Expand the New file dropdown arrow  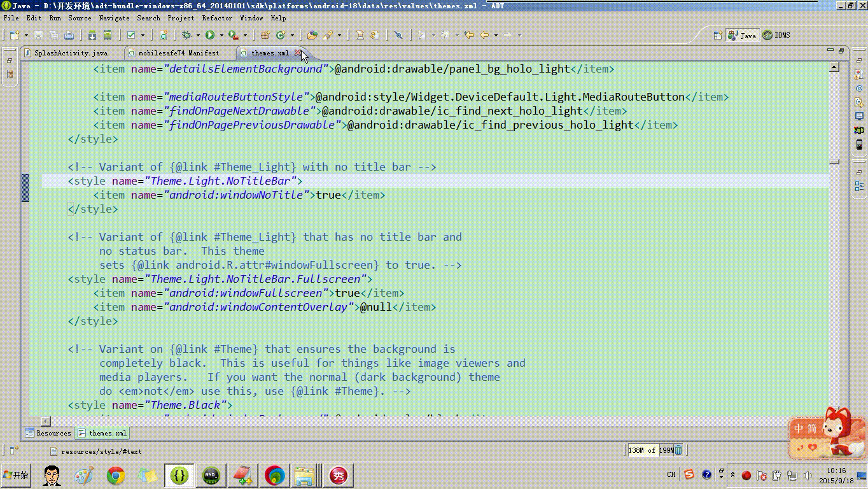coord(25,35)
